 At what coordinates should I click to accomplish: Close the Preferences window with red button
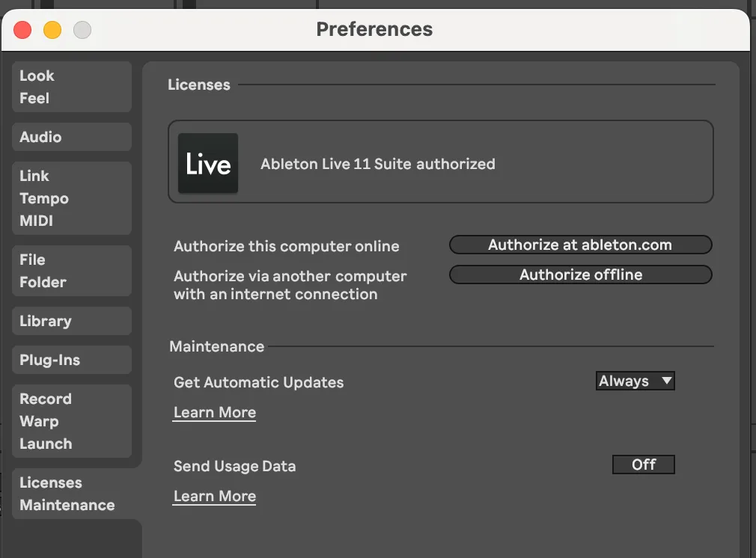(22, 30)
